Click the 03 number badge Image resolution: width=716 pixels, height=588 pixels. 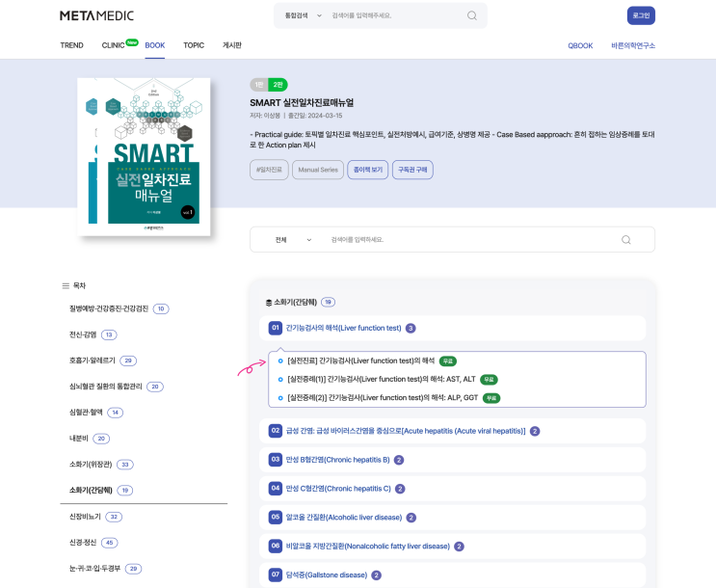(276, 459)
